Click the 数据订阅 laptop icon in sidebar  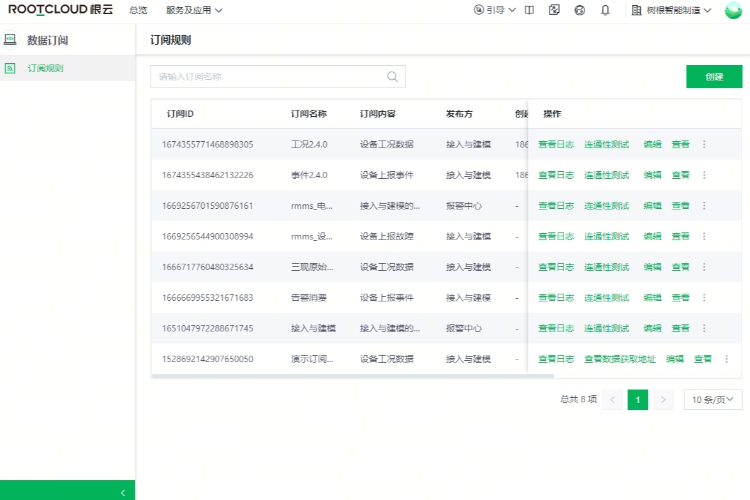[x=10, y=40]
